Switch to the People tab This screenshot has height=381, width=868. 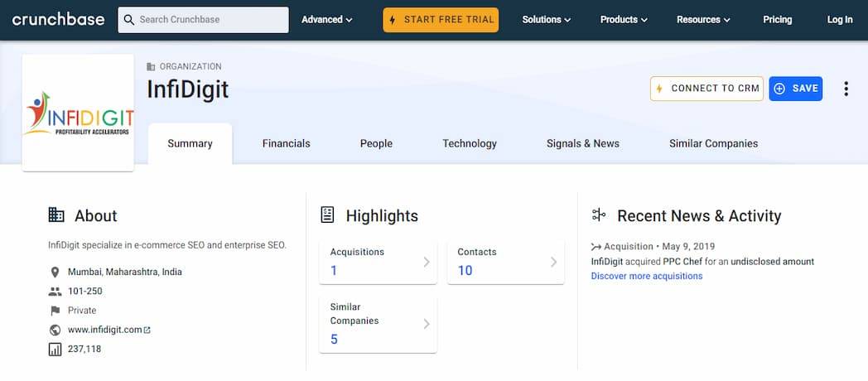coord(376,144)
